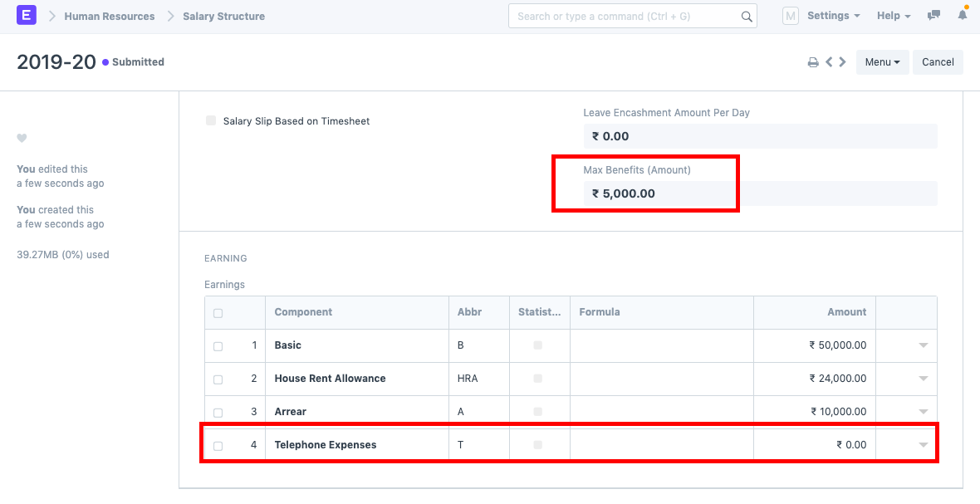Check the select-all earnings header checkbox
Image resolution: width=980 pixels, height=504 pixels.
[x=218, y=313]
